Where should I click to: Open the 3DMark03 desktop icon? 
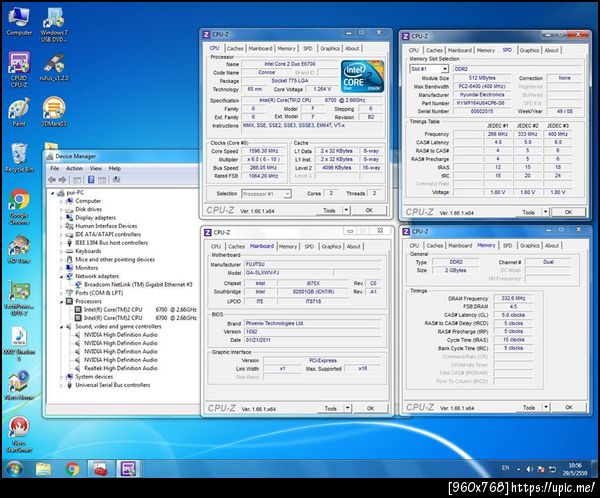point(54,112)
